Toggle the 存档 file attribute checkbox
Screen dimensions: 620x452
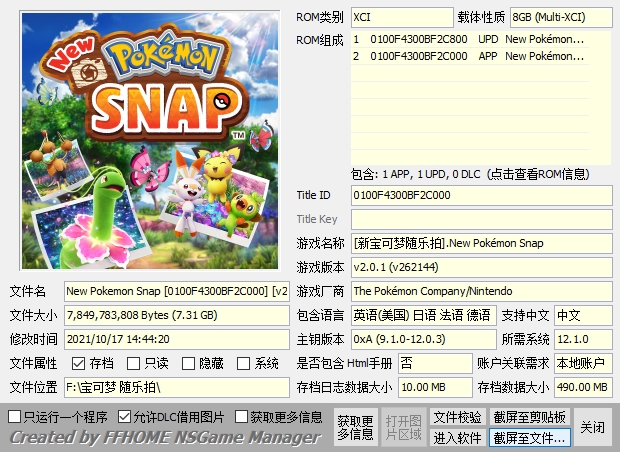click(x=79, y=363)
